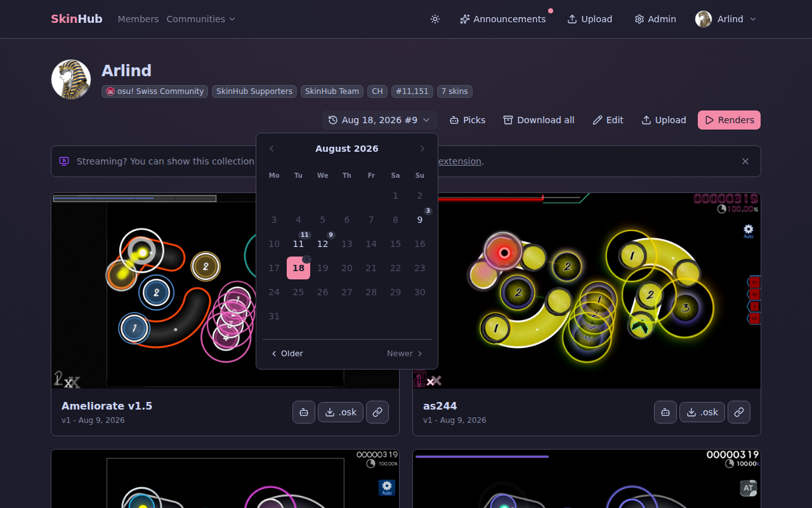The image size is (812, 508).
Task: Select the SkinHub Team badge
Action: tap(332, 91)
